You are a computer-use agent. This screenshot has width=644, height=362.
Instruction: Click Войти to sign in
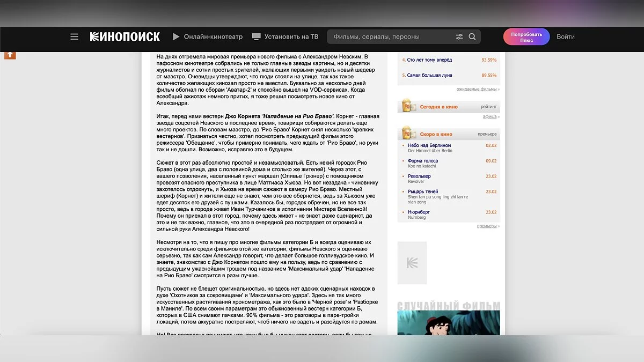566,36
